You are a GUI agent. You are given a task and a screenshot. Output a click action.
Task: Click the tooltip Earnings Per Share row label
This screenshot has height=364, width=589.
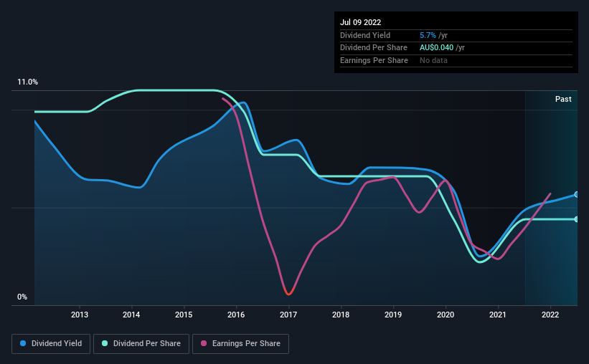[374, 60]
